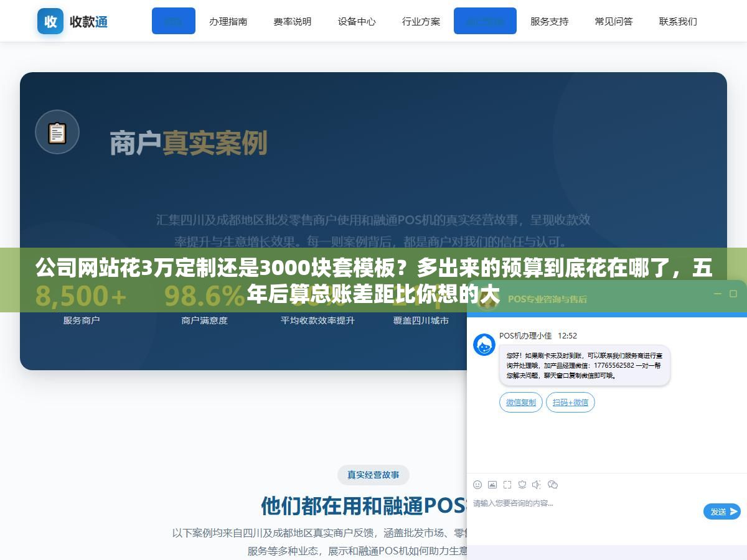Open the 费率说明 menu item
Image resolution: width=747 pixels, height=560 pixels.
tap(292, 21)
